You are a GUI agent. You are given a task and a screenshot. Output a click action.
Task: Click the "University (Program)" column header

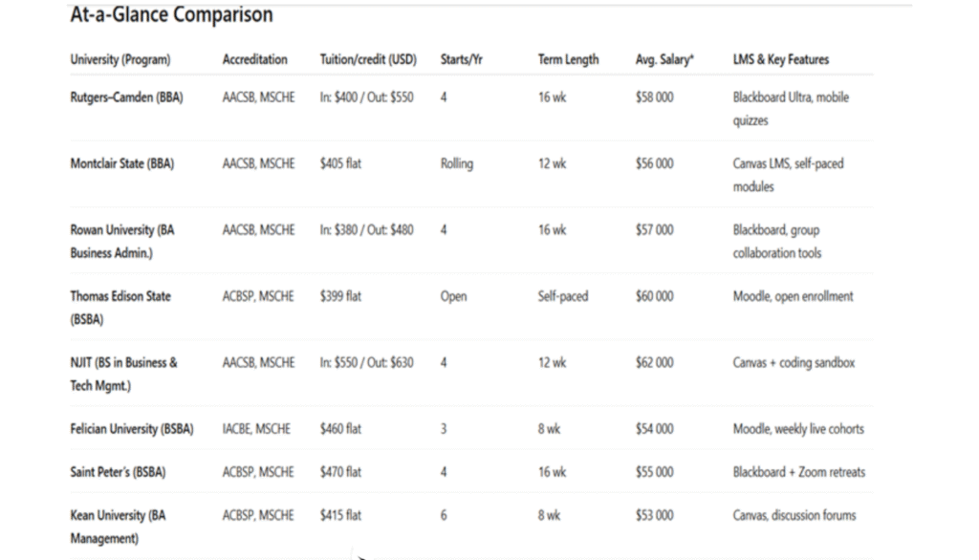click(120, 59)
